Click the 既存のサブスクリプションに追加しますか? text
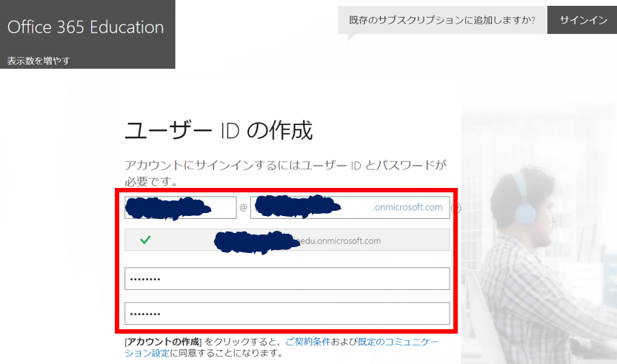 point(442,20)
